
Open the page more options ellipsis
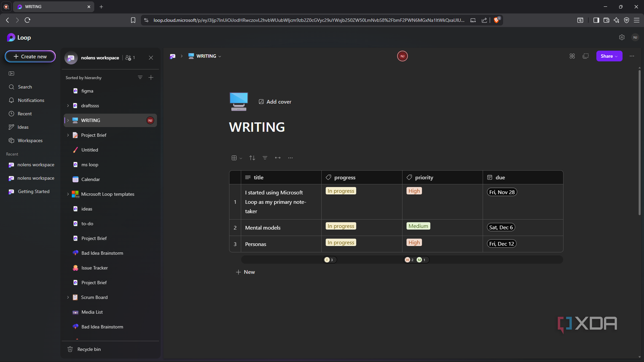click(632, 56)
